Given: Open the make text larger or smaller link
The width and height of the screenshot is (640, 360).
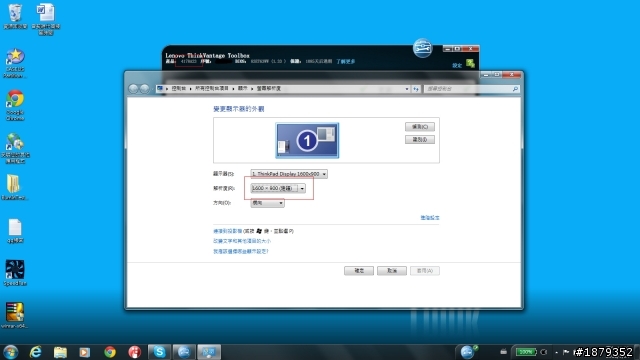Looking at the screenshot, I should [x=242, y=241].
